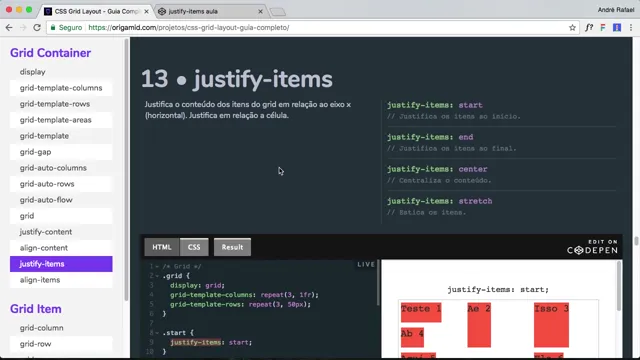Go back using browser back arrow
The height and width of the screenshot is (360, 640).
coord(9,27)
